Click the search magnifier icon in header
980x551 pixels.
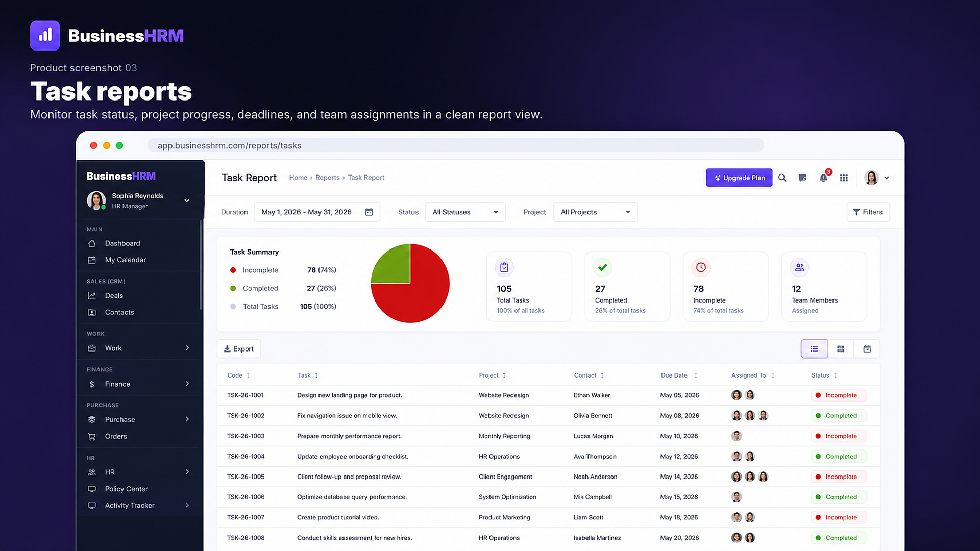pyautogui.click(x=782, y=178)
